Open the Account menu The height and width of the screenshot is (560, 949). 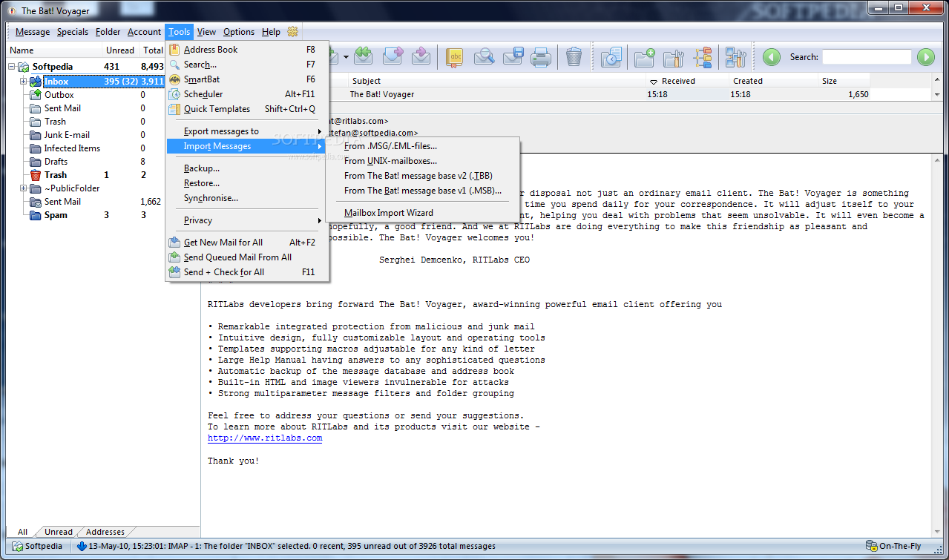click(x=144, y=32)
